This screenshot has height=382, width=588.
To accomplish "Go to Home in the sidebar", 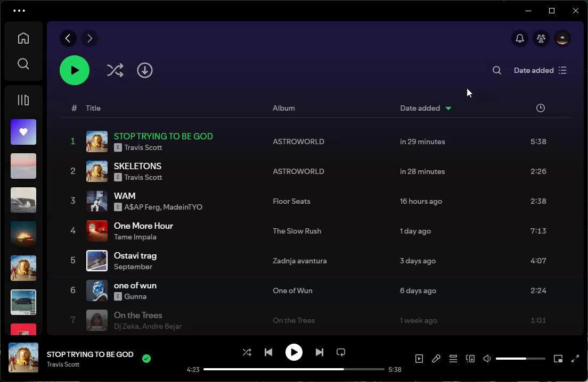I will (23, 38).
